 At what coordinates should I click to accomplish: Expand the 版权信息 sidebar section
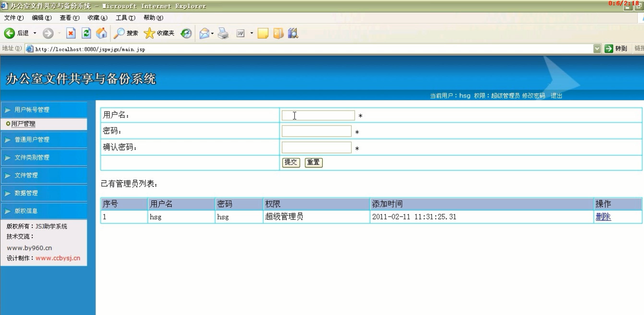point(44,211)
